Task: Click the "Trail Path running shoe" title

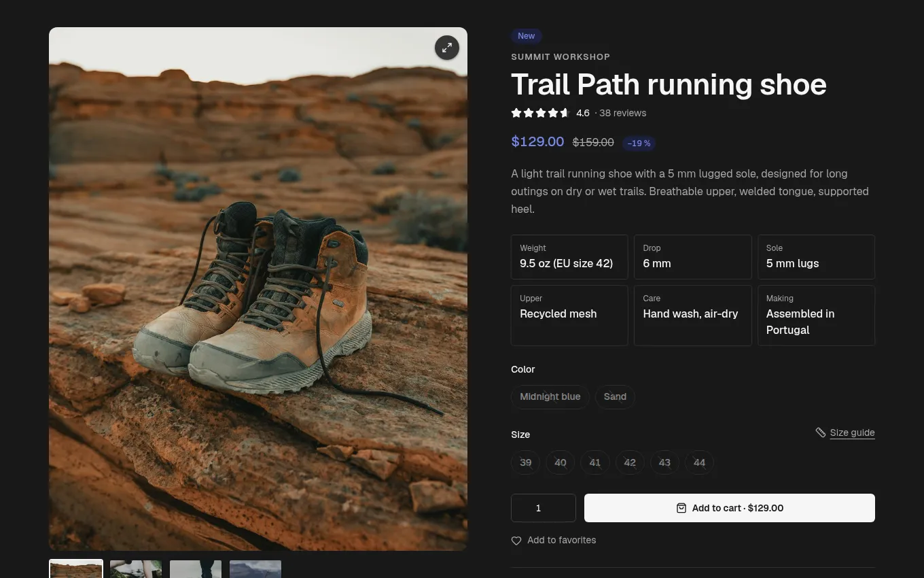Action: click(669, 84)
